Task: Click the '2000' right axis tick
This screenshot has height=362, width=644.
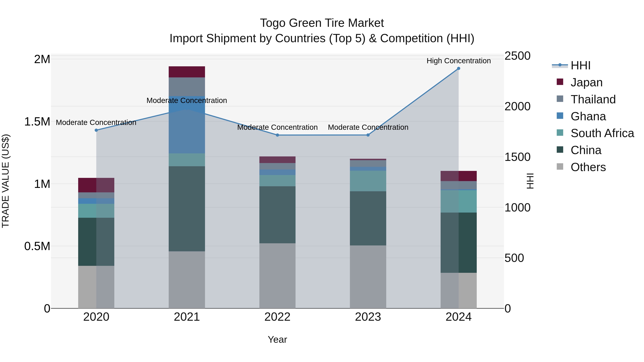Action: coord(517,106)
